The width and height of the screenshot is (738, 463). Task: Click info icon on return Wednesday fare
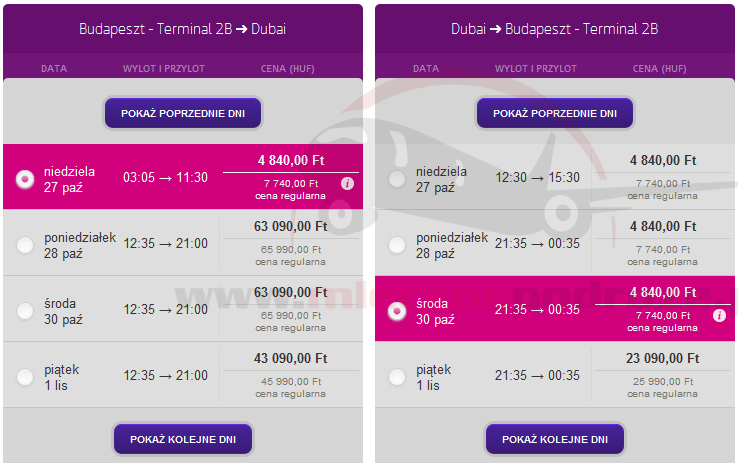(719, 316)
